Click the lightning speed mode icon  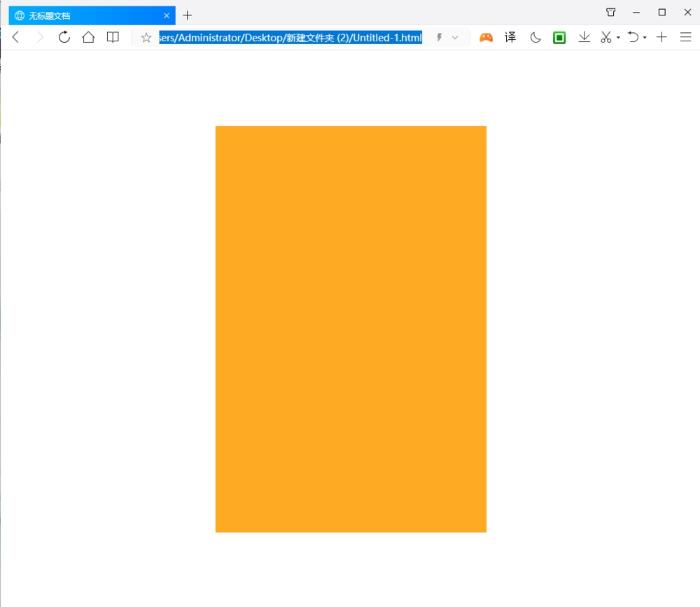click(440, 38)
